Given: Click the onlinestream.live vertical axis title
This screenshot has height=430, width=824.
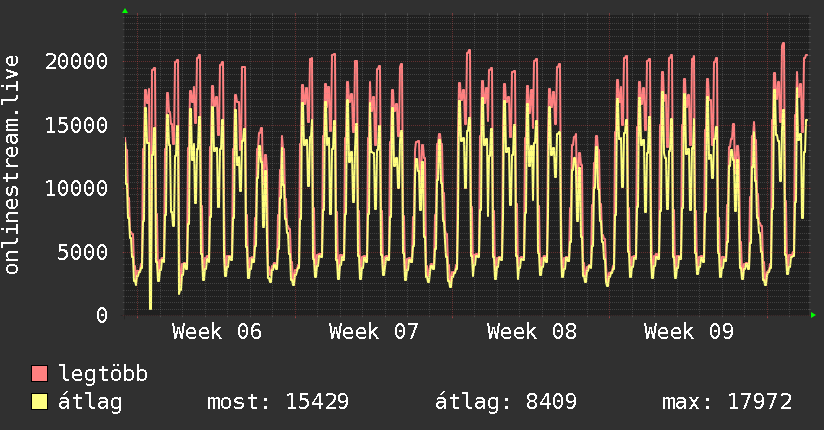Looking at the screenshot, I should [12, 165].
